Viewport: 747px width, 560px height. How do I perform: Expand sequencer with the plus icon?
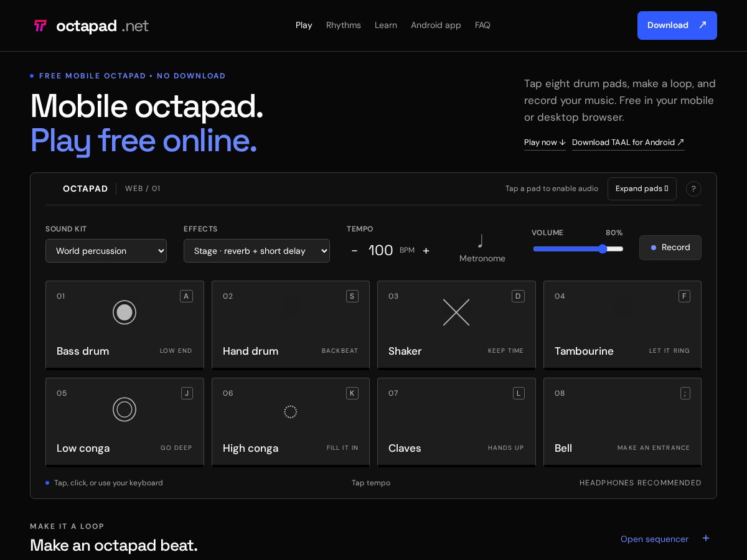pos(706,538)
